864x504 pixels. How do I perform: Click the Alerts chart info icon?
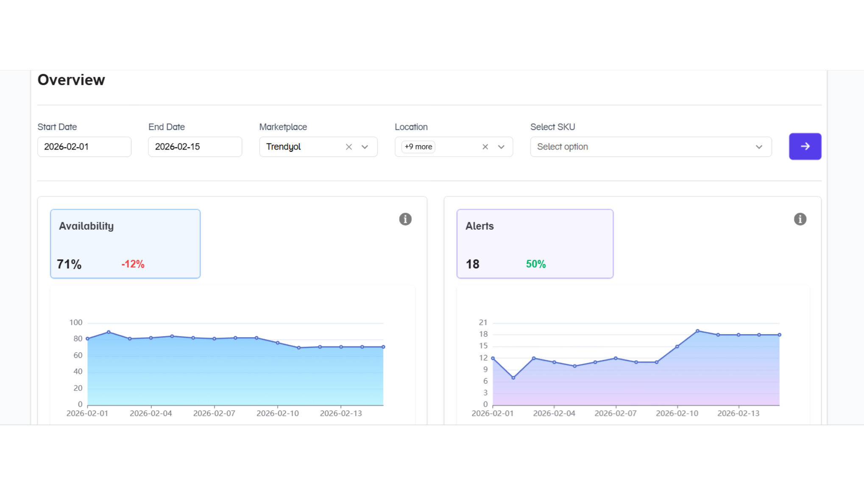(x=800, y=219)
